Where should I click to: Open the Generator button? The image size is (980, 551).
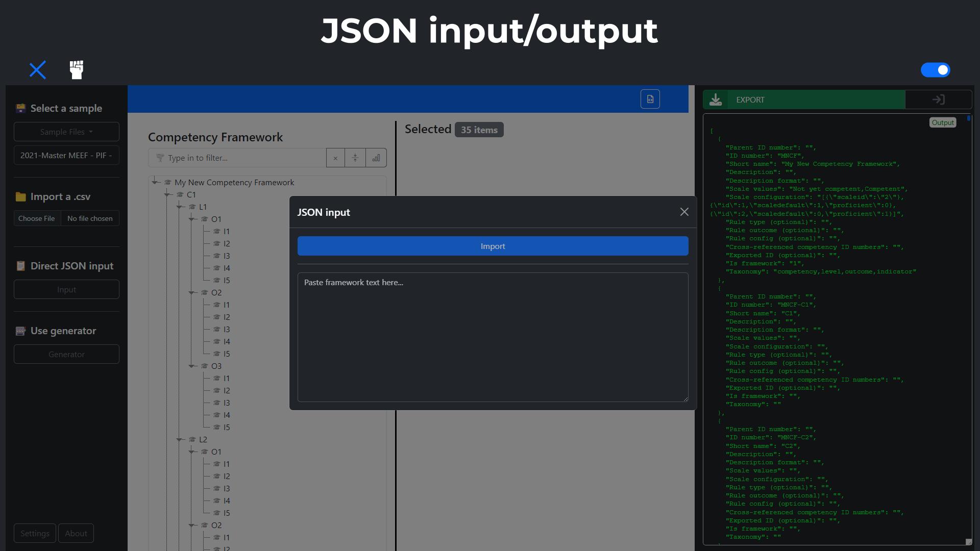66,354
